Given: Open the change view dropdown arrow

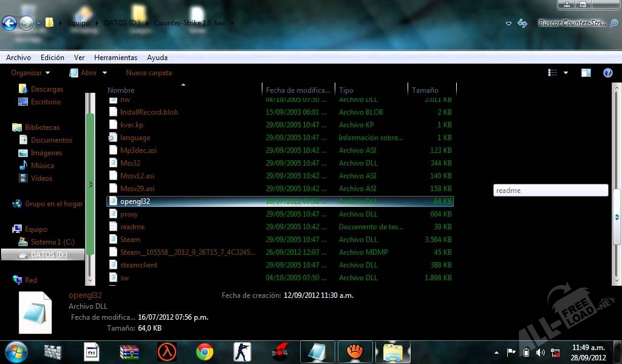Looking at the screenshot, I should (x=566, y=73).
